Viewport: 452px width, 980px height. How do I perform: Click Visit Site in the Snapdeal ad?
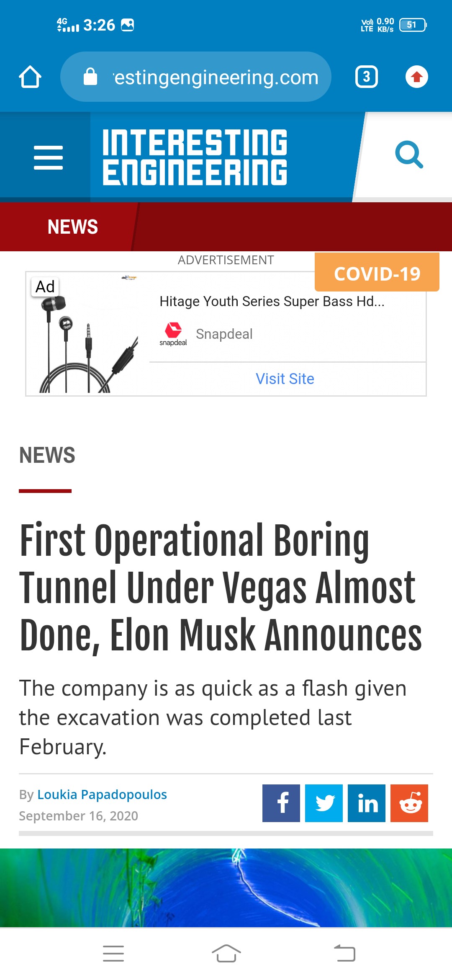(285, 379)
